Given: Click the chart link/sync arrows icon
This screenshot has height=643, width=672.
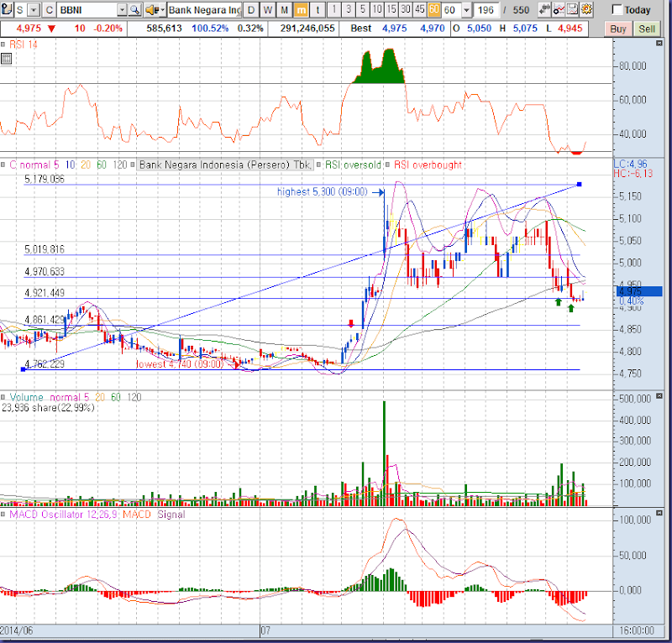Looking at the screenshot, I should tap(544, 9).
